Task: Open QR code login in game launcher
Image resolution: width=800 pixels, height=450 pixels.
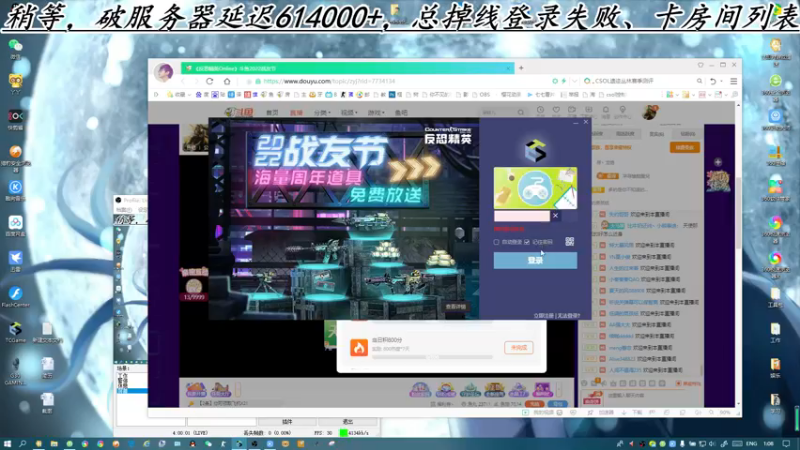Action: click(570, 242)
